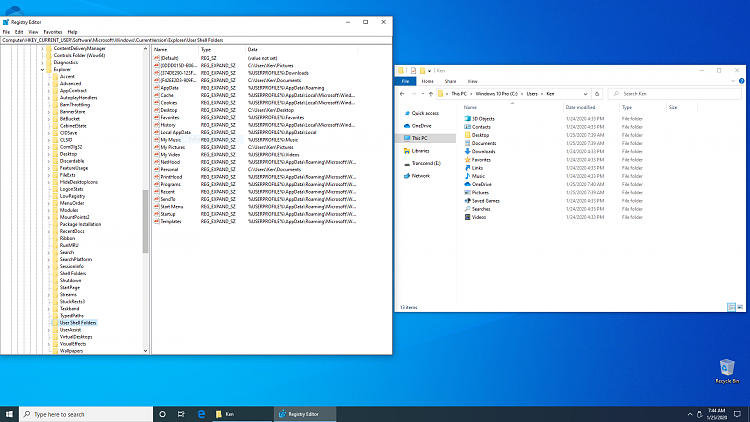Select the Templates registry value
The width and height of the screenshot is (750, 422).
170,222
